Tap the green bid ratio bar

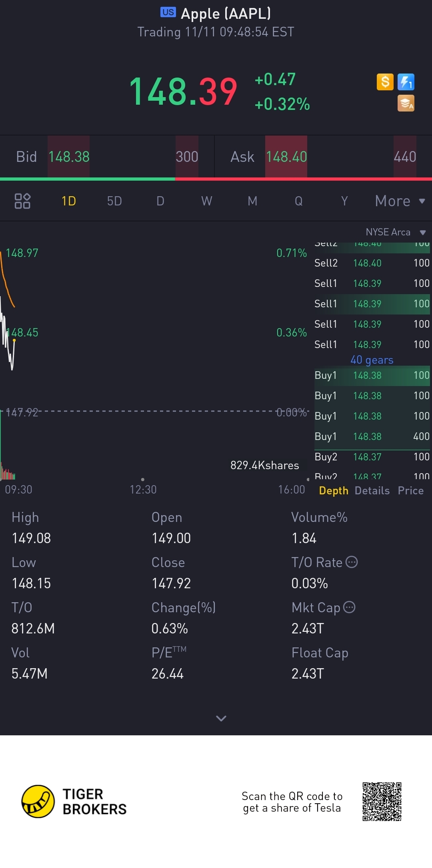88,179
